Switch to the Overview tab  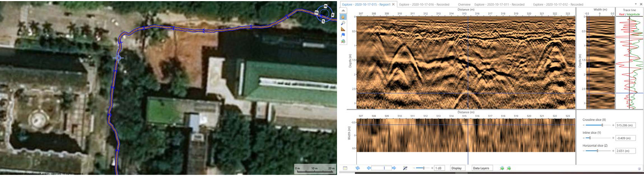pyautogui.click(x=464, y=4)
